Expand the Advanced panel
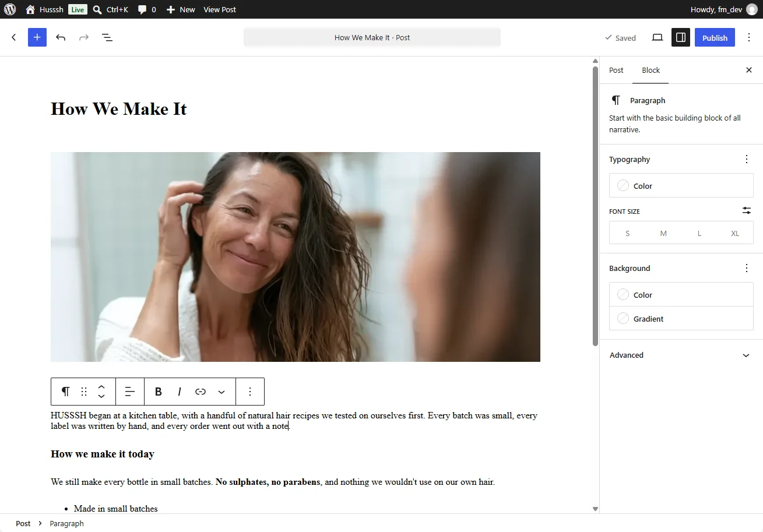The height and width of the screenshot is (532, 763). (681, 355)
